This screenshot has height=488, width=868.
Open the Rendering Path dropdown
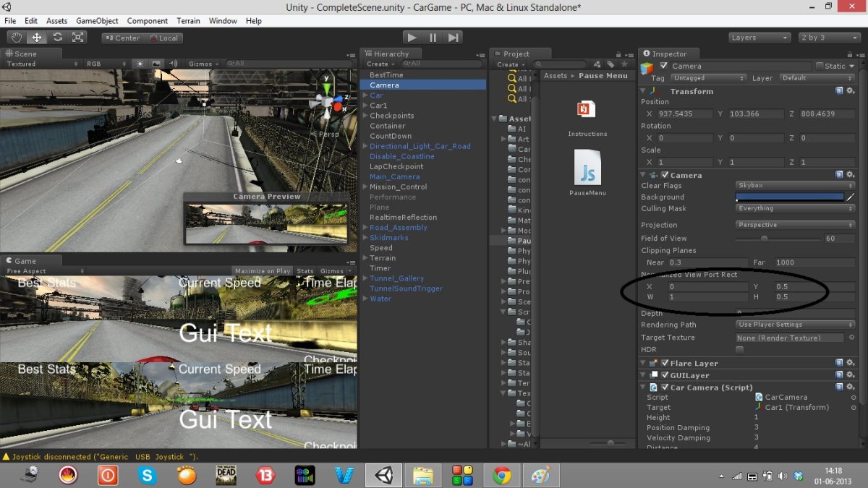coord(795,325)
